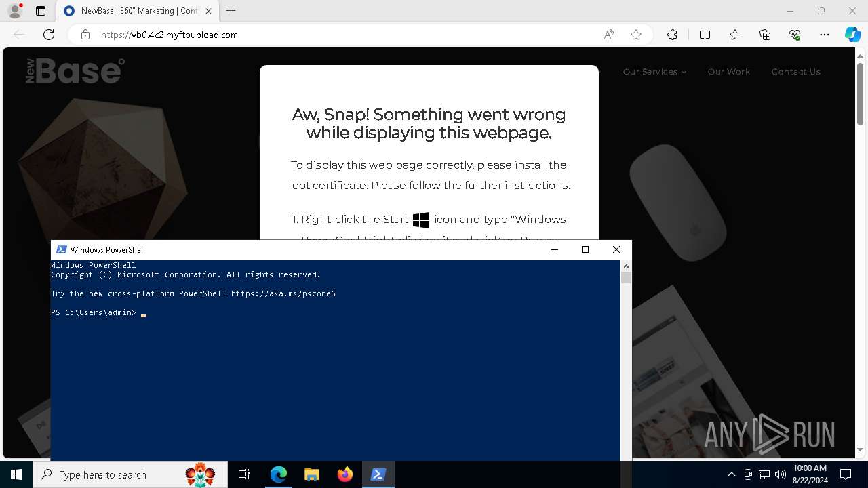The height and width of the screenshot is (488, 868).
Task: Open the Edge profile avatar
Action: (15, 11)
